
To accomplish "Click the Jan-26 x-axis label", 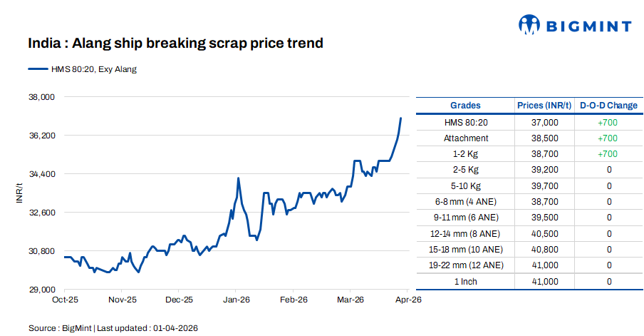I will 236,300.
